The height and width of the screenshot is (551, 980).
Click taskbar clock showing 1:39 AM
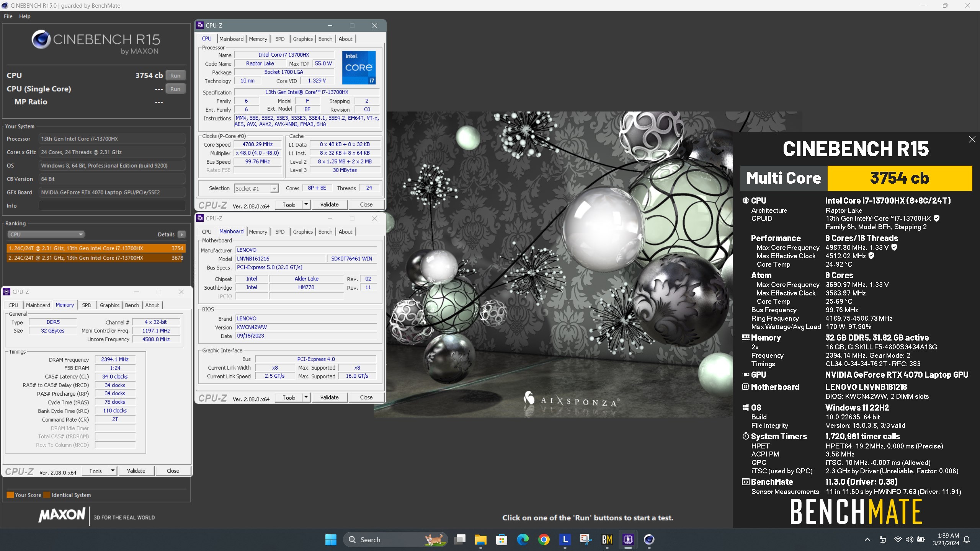point(946,540)
